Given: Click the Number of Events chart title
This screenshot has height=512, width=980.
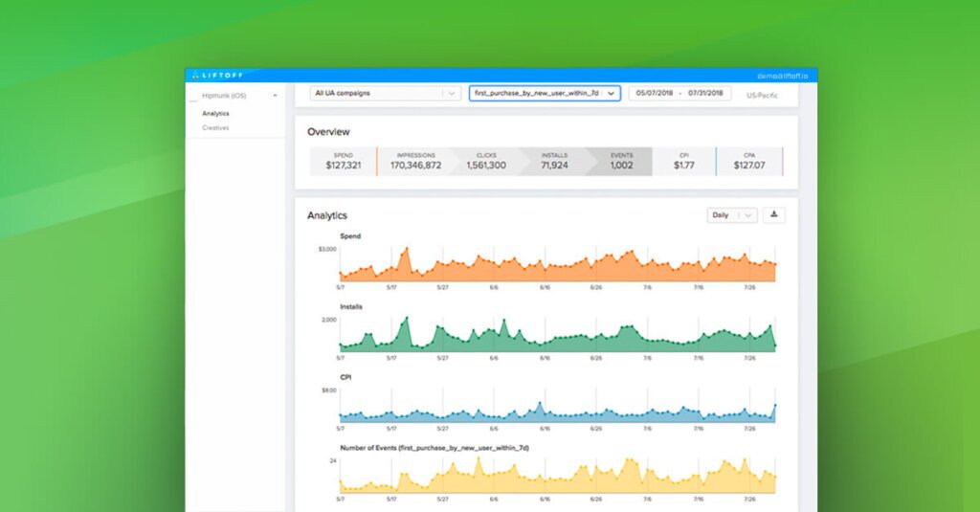Looking at the screenshot, I should (434, 448).
